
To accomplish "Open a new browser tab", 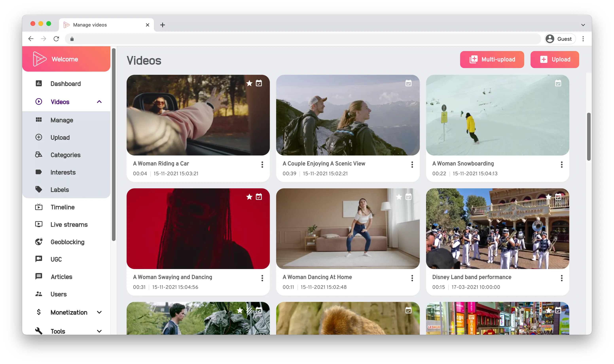I will pos(163,25).
